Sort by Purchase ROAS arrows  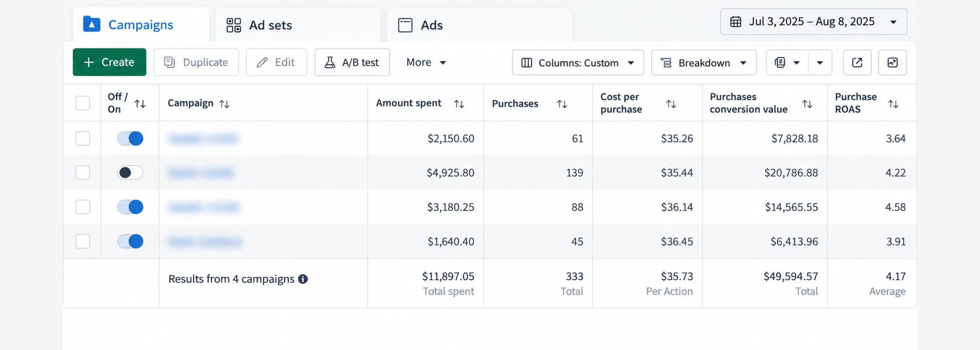(x=893, y=104)
